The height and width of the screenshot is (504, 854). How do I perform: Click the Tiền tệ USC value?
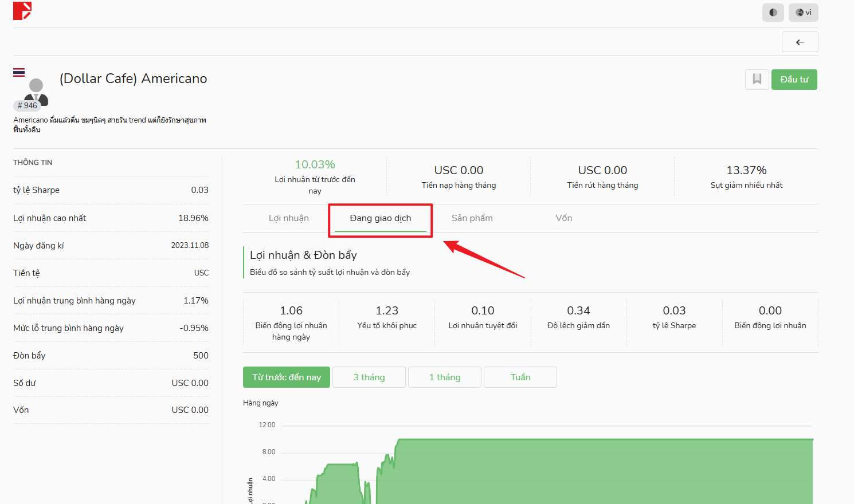(201, 273)
